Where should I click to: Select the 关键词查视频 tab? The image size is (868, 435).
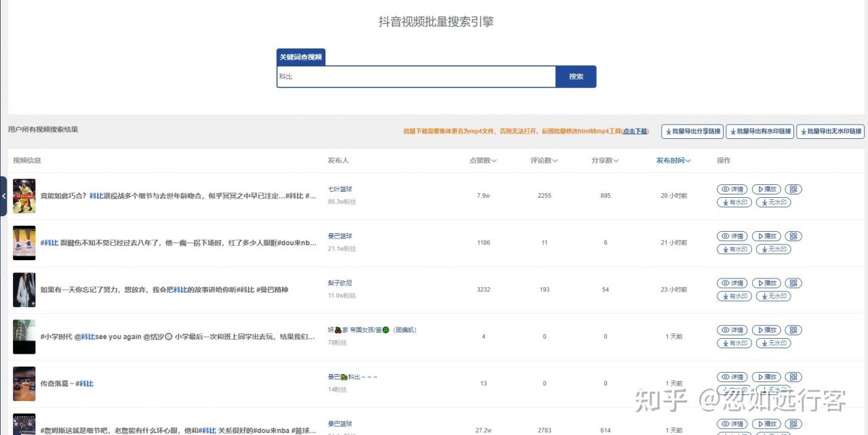click(301, 57)
